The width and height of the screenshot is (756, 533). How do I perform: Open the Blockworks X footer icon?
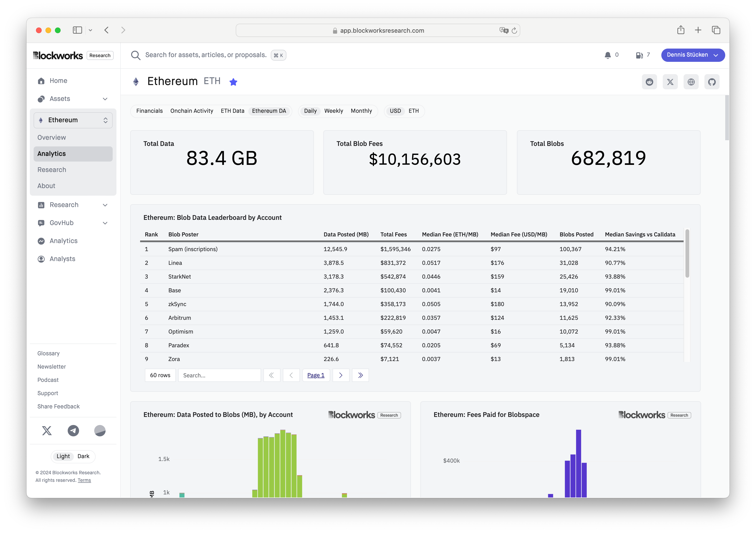[x=47, y=430]
